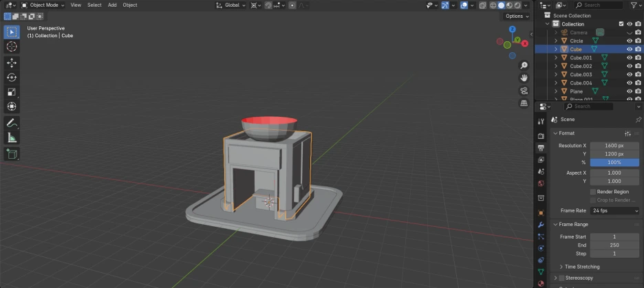Open the Object menu
The width and height of the screenshot is (644, 288).
(x=130, y=5)
